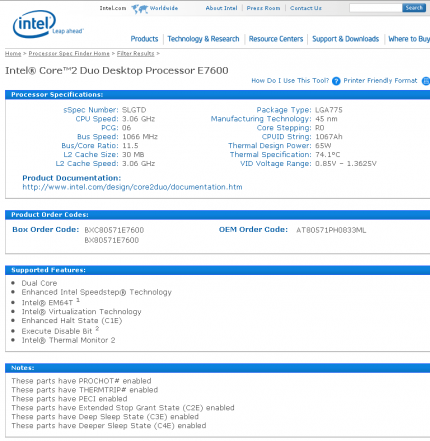Click box order code BXC80571E7600
430x441 pixels.
(114, 230)
